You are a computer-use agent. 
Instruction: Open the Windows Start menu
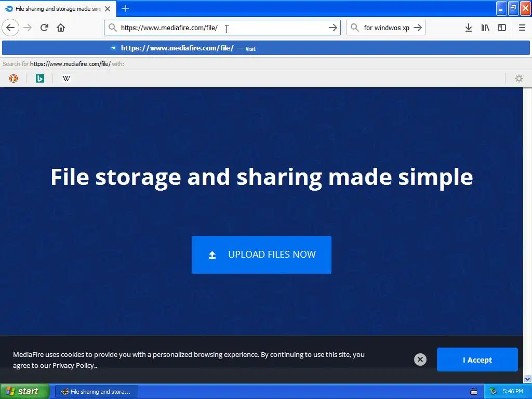25,392
